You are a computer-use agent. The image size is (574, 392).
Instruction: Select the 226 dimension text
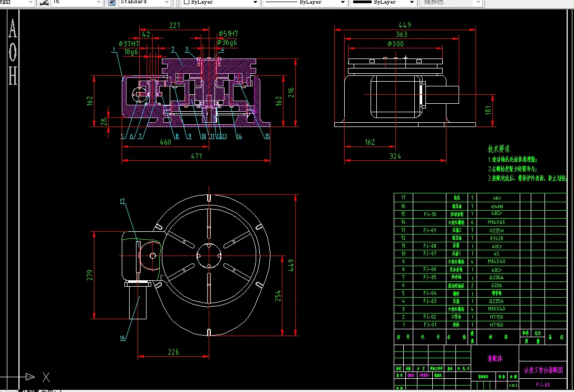click(x=173, y=352)
